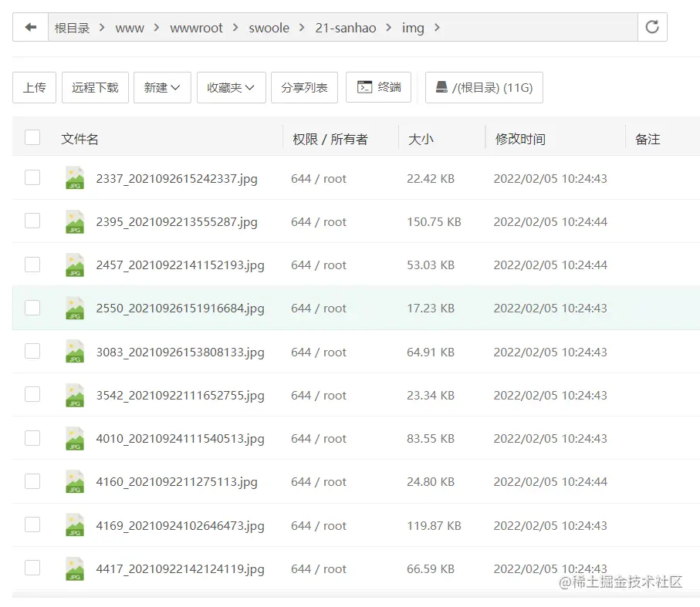Click JPG icon of 2395_2021092213555287.jpg

tap(75, 221)
